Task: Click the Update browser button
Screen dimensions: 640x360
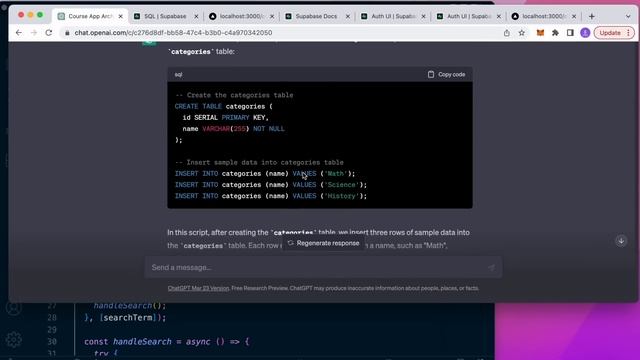Action: (614, 33)
